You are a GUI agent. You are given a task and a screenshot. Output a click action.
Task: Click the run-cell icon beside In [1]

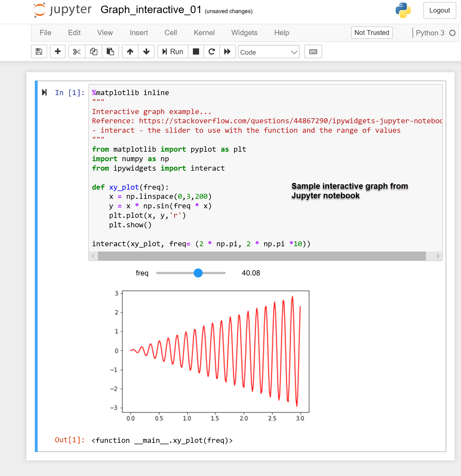[x=44, y=92]
